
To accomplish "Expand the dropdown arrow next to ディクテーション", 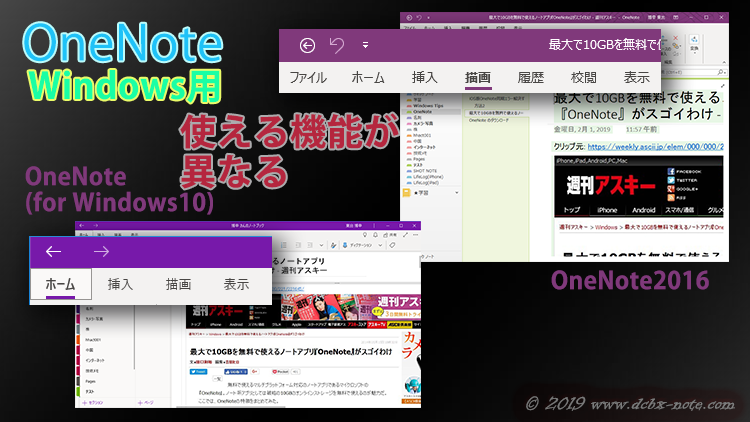I will (380, 245).
